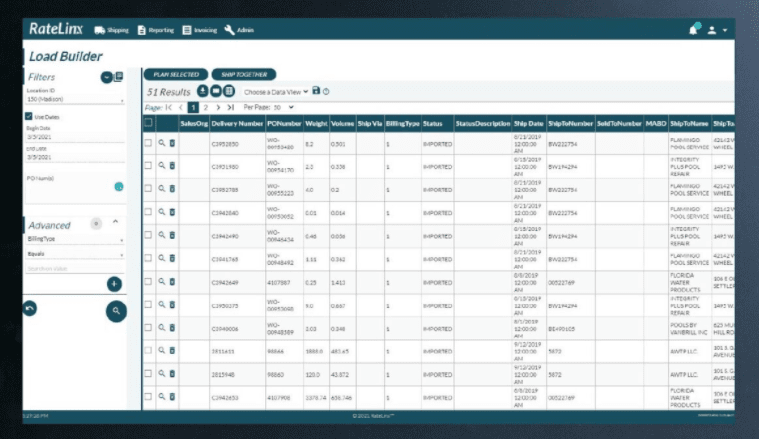Click the round search button in Filters panel
This screenshot has height=439, width=759.
[x=116, y=312]
